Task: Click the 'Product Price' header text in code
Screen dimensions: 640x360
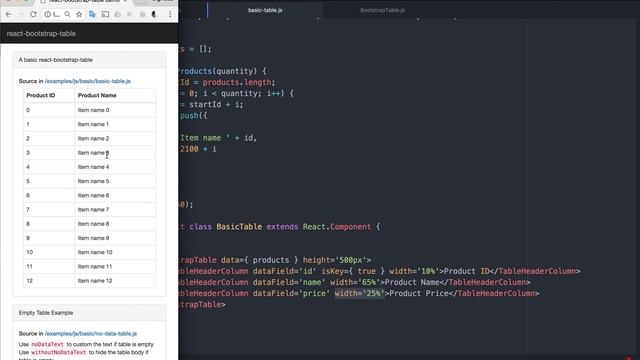Action: [418, 293]
